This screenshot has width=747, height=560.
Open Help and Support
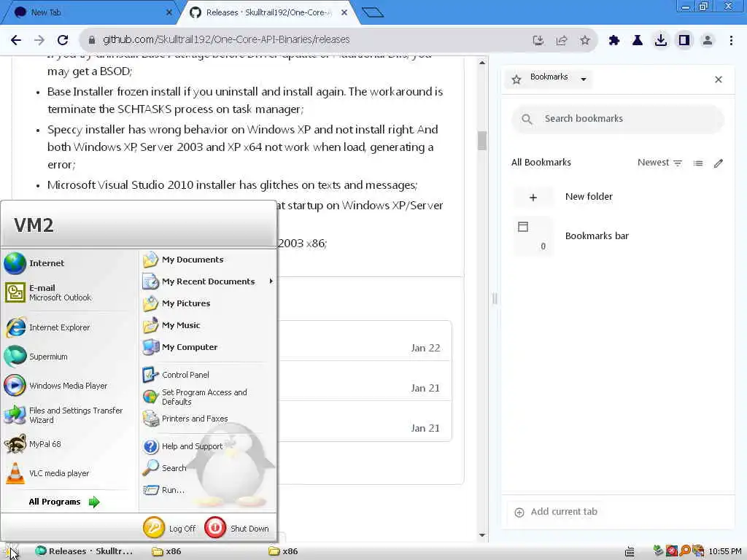click(208, 446)
